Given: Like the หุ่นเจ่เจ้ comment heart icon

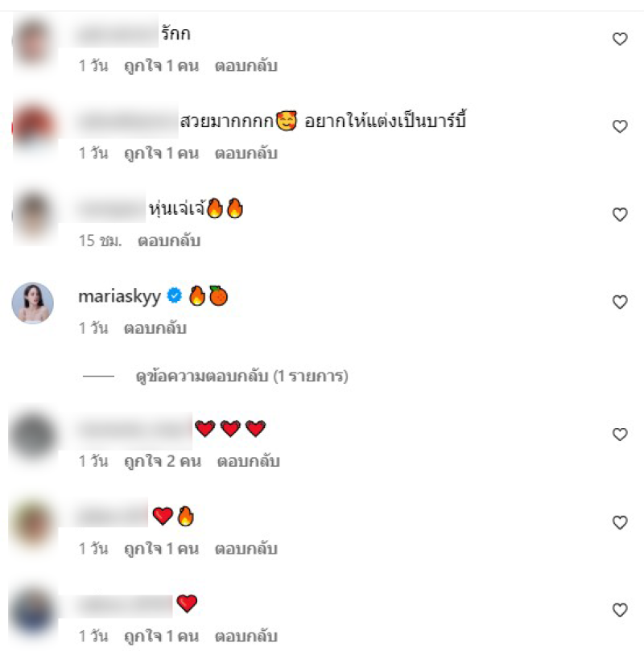Looking at the screenshot, I should pos(620,214).
